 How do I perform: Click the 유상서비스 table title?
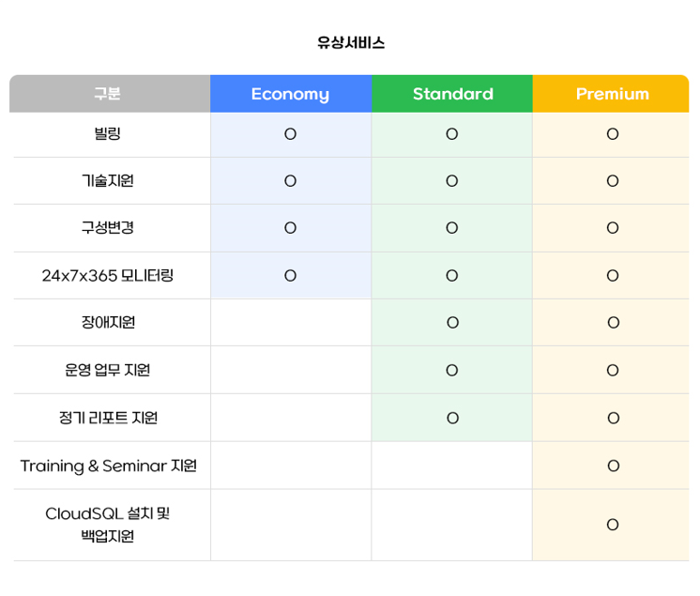pyautogui.click(x=351, y=43)
